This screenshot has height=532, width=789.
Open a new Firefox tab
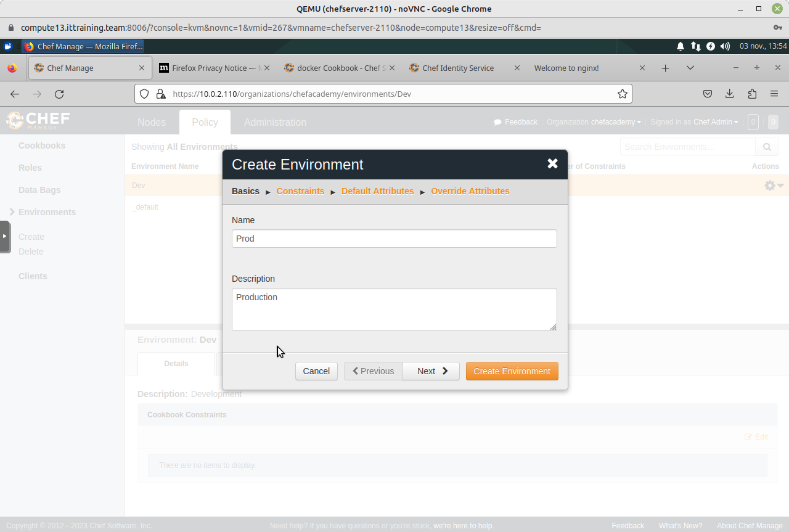665,68
